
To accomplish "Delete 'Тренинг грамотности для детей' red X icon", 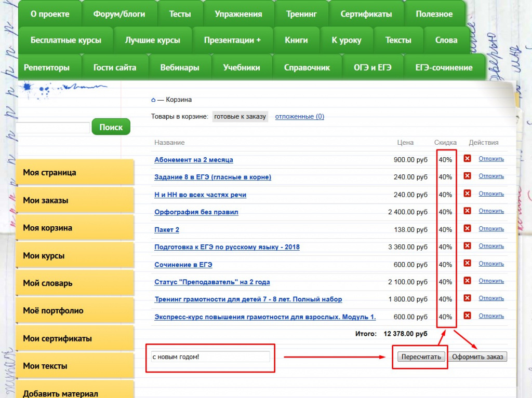I will pos(467,298).
